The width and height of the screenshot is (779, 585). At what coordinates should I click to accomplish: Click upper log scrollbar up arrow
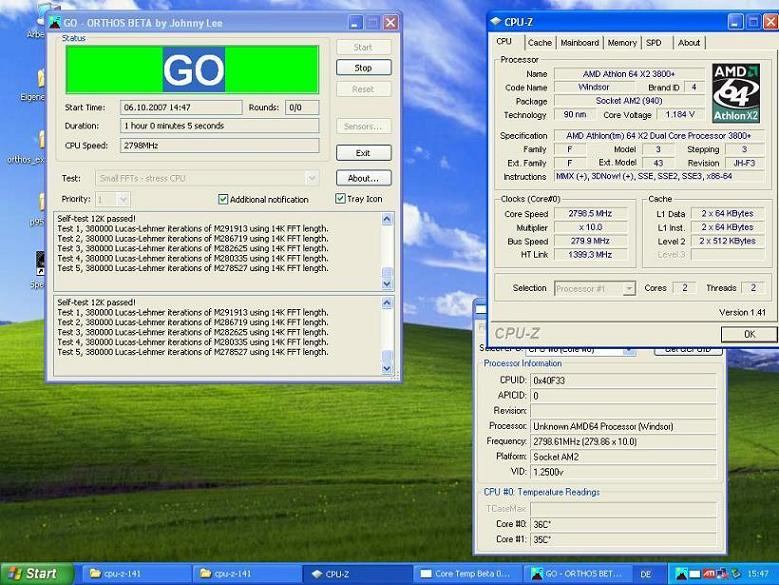click(x=387, y=219)
